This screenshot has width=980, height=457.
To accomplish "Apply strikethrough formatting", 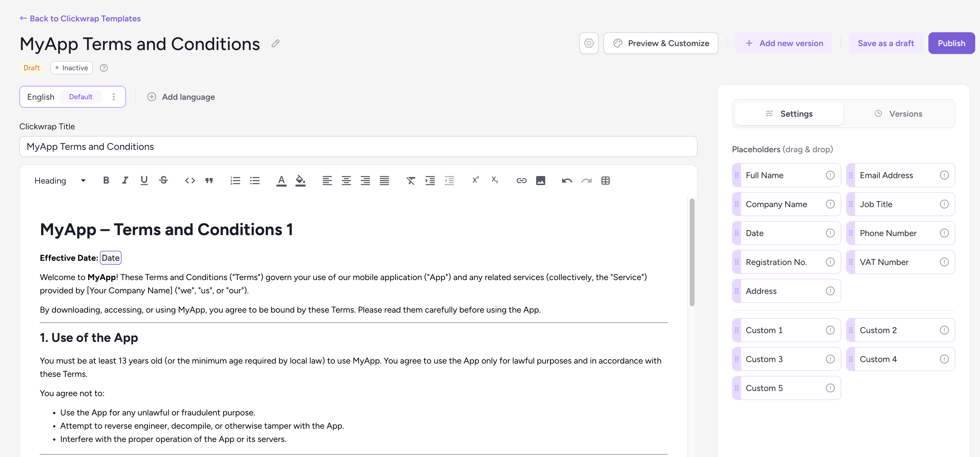I will coord(163,180).
